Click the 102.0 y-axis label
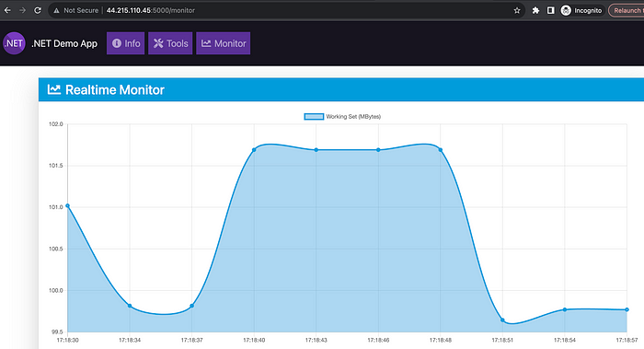This screenshot has width=644, height=349. (56, 124)
